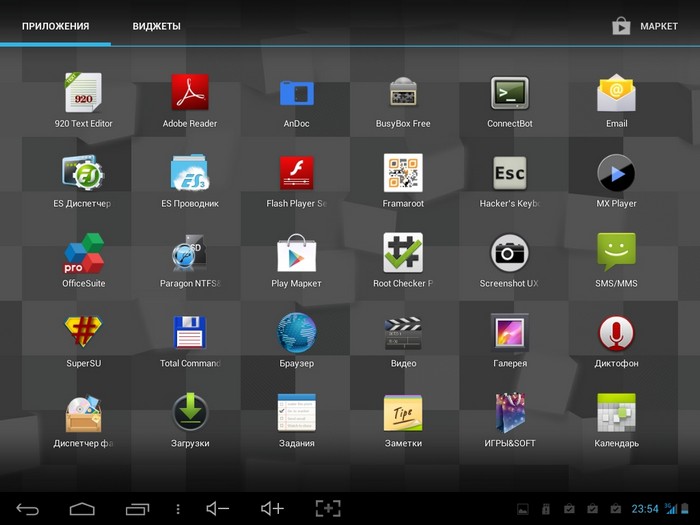
Task: Open the Play Маркет store app
Action: point(296,253)
